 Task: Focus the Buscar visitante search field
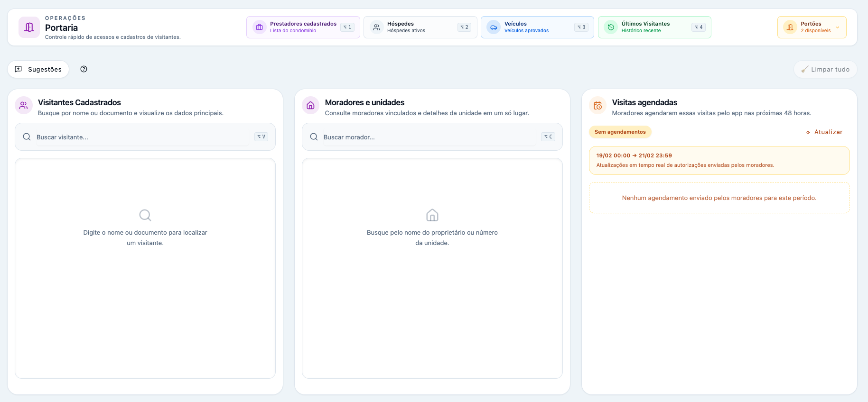click(142, 137)
